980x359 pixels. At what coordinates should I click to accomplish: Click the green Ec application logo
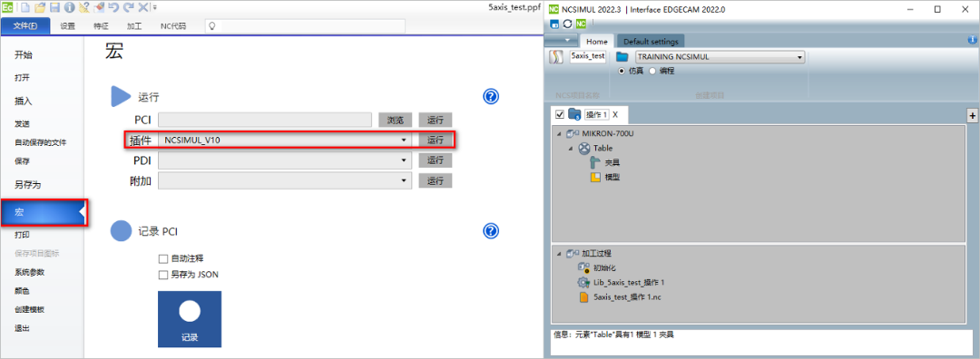click(x=7, y=7)
